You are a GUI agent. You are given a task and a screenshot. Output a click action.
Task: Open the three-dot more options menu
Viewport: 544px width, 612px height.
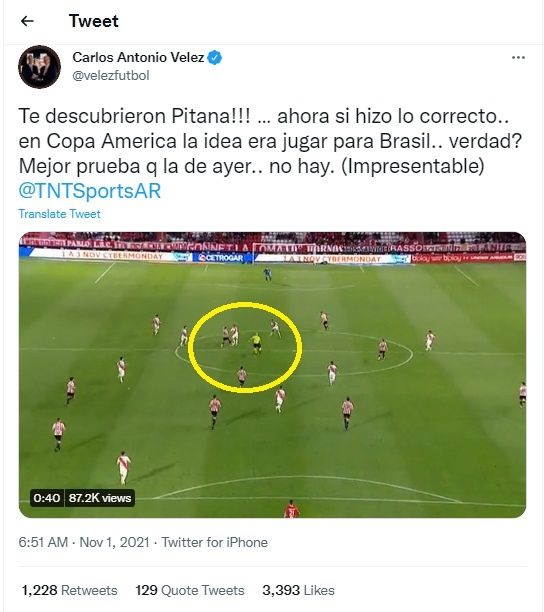click(518, 58)
